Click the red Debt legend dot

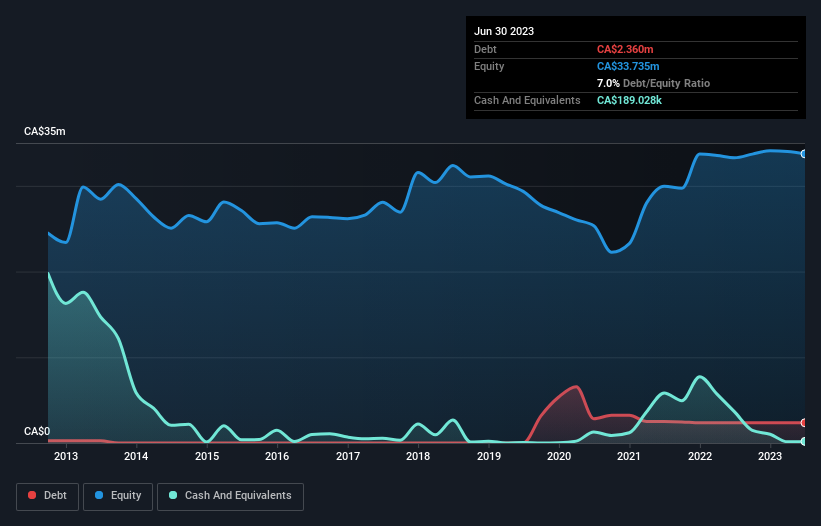32,495
